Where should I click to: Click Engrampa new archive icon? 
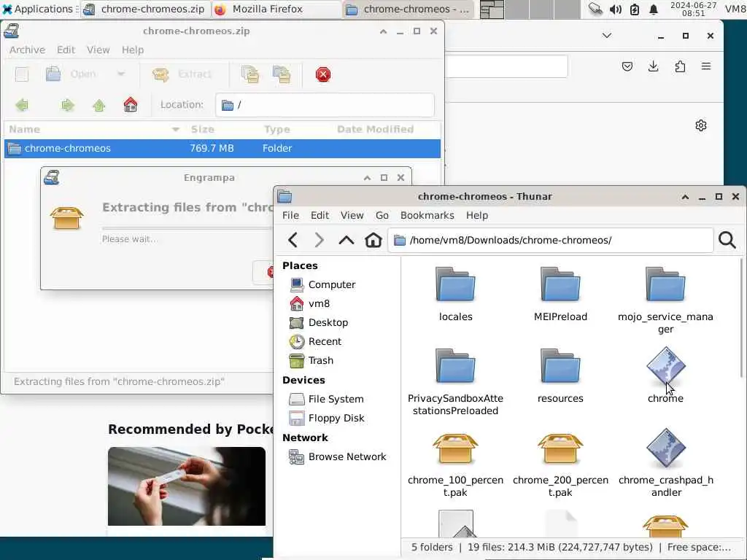tap(22, 74)
